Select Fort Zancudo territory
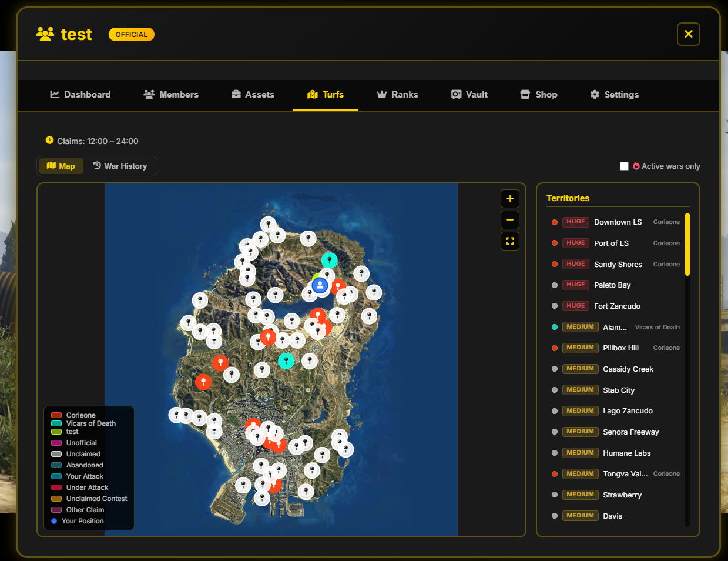Screen dimensions: 728x561 pyautogui.click(x=616, y=306)
